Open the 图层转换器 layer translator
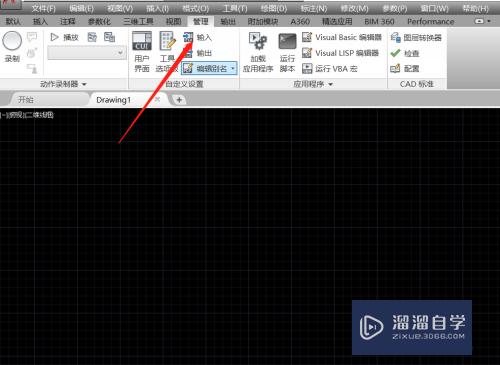This screenshot has height=365, width=500. point(416,37)
